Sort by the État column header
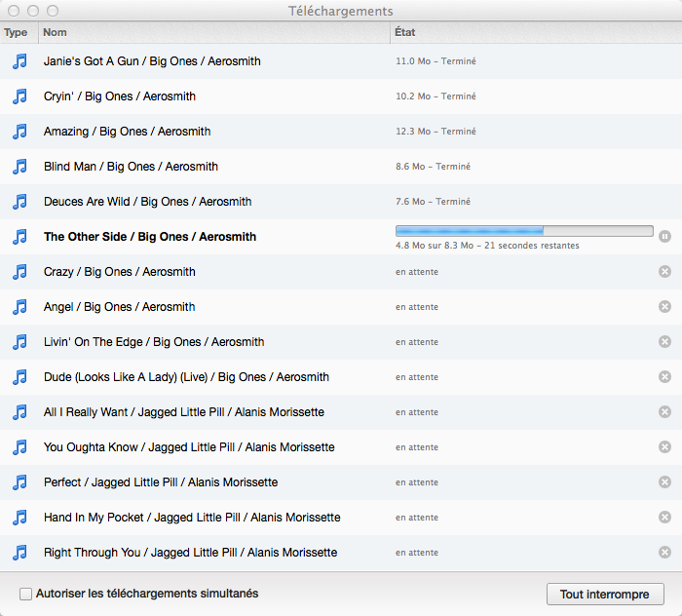Screen dimensions: 682x616 (536, 32)
